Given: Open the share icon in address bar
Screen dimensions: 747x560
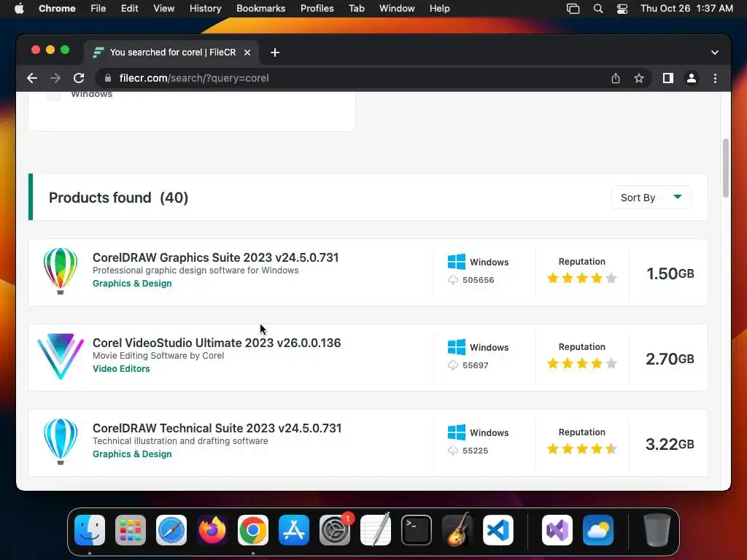Looking at the screenshot, I should (x=616, y=78).
